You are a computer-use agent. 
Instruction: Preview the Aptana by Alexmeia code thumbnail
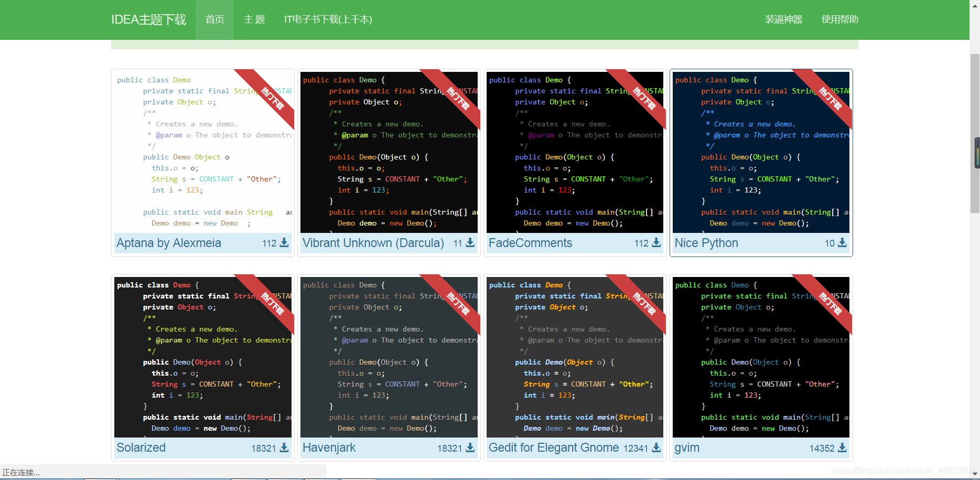[203, 152]
